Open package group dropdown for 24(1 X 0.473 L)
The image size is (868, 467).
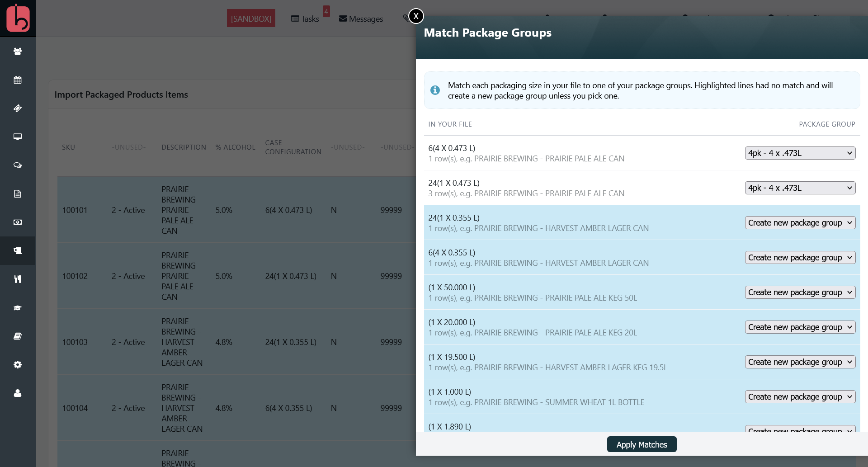tap(800, 188)
